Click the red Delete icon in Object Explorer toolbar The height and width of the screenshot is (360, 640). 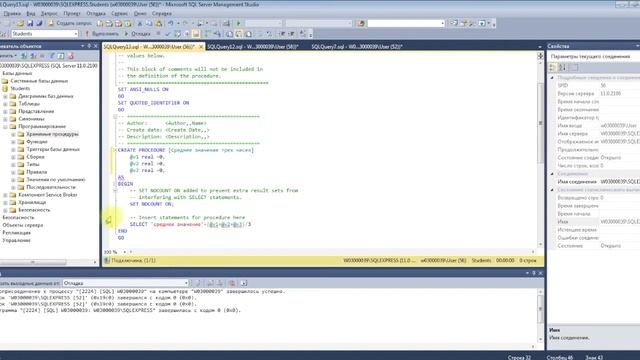coord(71,56)
